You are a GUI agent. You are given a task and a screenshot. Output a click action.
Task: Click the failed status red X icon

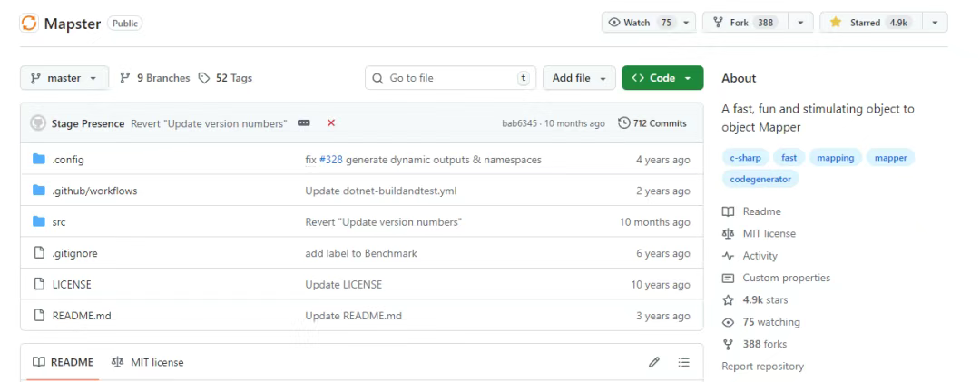point(331,123)
